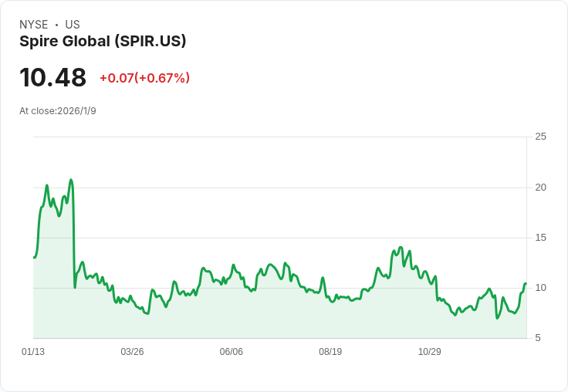Click the 25 value on price axis
Image resolution: width=568 pixels, height=392 pixels.
541,137
